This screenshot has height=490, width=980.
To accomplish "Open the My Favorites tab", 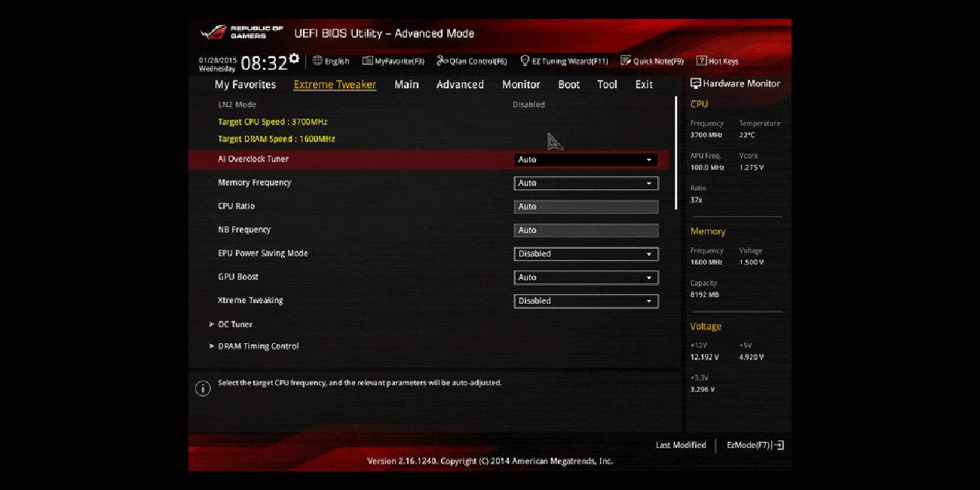I will click(x=245, y=84).
